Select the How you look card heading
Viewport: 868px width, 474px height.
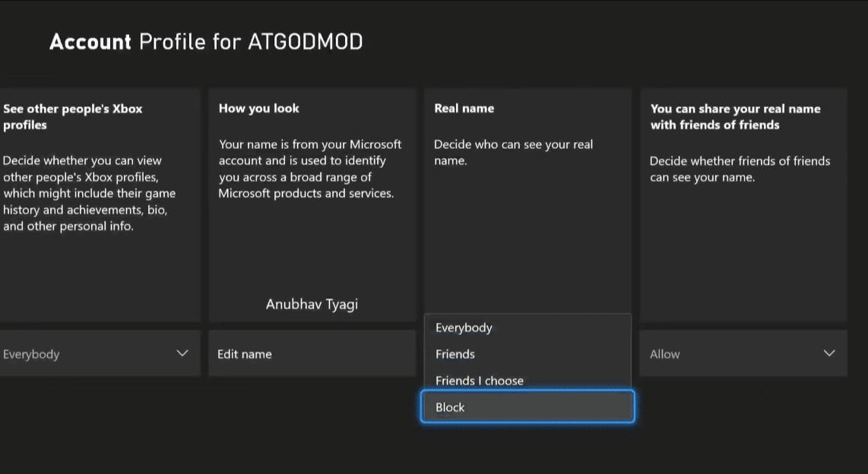coord(259,109)
